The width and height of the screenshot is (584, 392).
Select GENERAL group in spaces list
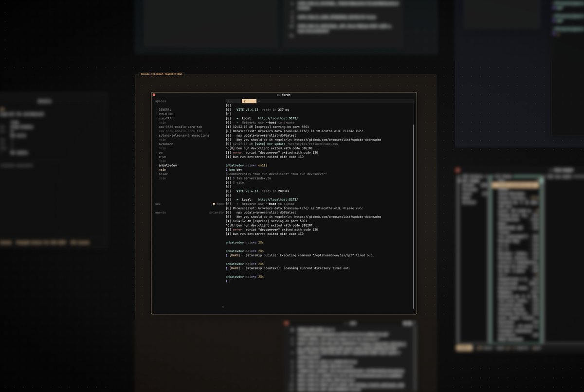coord(164,109)
